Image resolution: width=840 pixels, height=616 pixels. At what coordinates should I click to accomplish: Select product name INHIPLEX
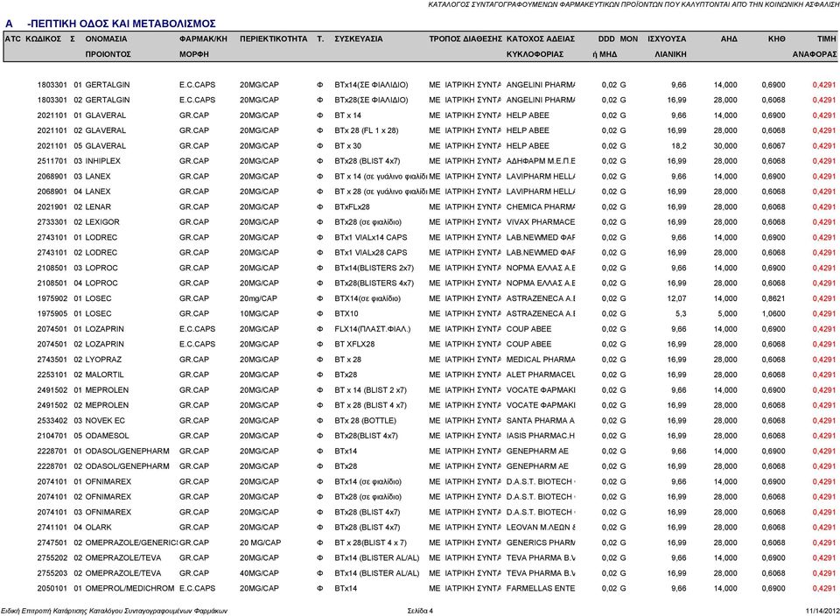tap(103, 161)
